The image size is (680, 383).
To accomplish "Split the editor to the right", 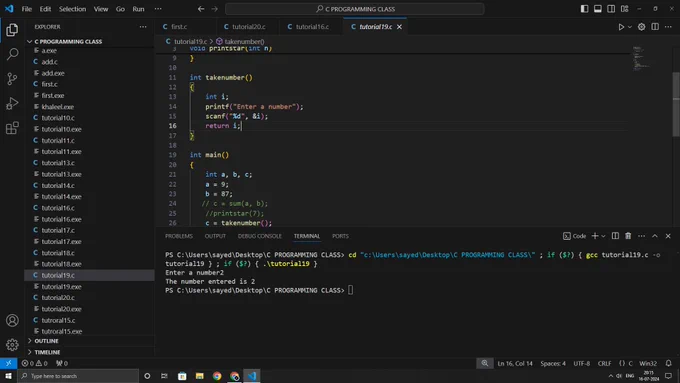I will [x=655, y=27].
